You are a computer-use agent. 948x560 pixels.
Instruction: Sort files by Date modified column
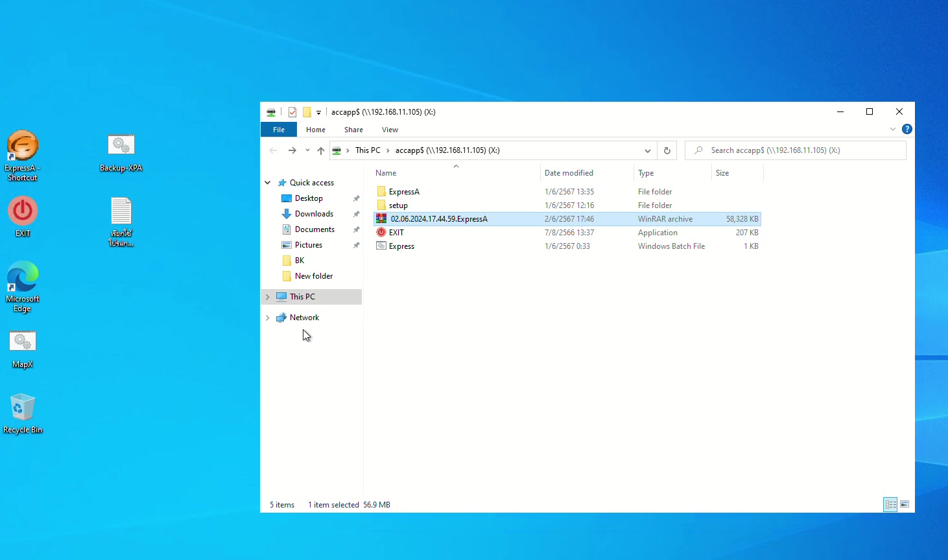(587, 173)
